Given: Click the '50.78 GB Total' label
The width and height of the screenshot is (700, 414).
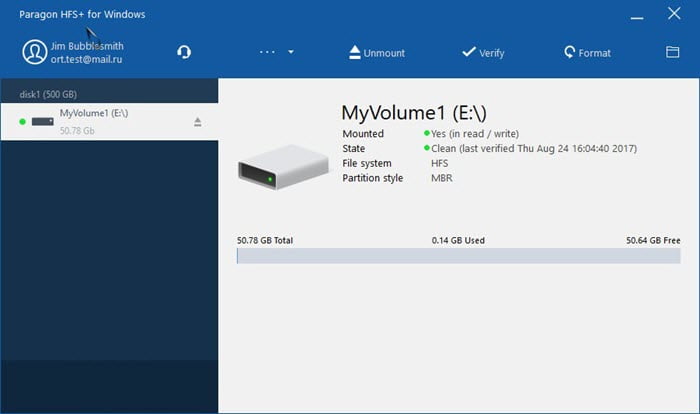Looking at the screenshot, I should pyautogui.click(x=265, y=240).
